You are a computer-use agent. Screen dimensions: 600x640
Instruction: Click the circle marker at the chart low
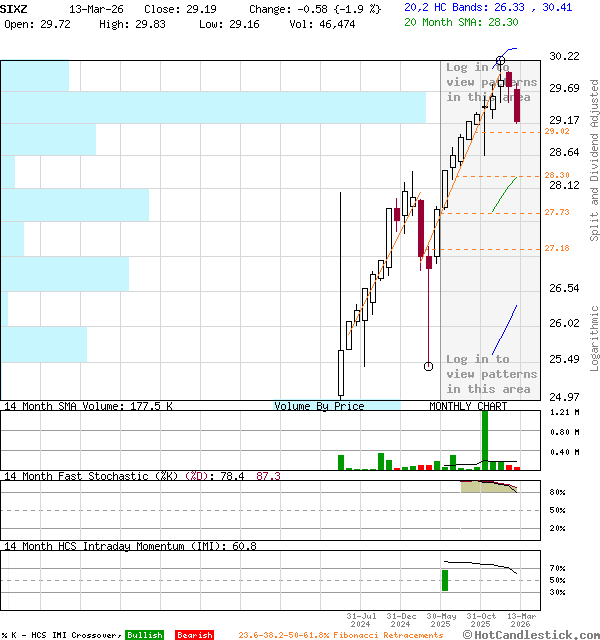point(429,366)
